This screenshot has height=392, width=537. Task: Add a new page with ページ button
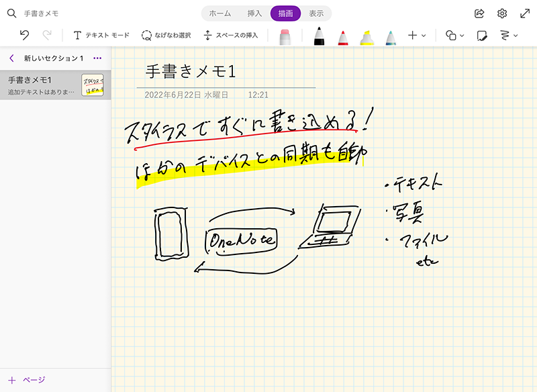click(26, 378)
